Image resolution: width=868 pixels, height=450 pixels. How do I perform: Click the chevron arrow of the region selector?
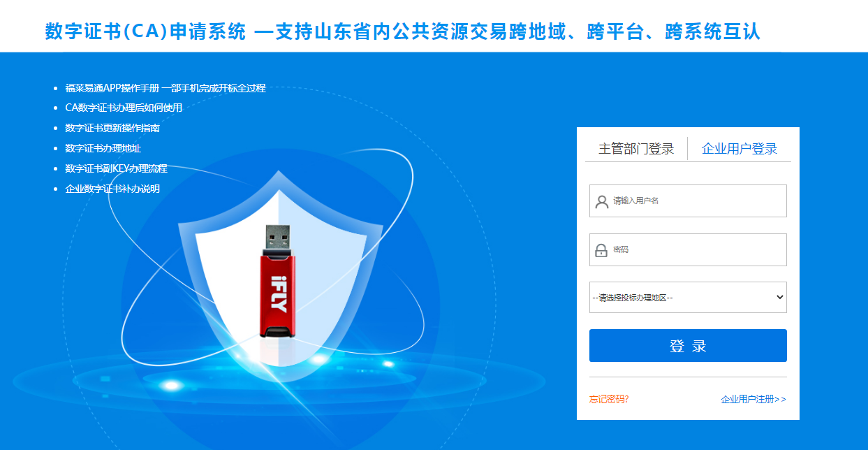coord(780,298)
